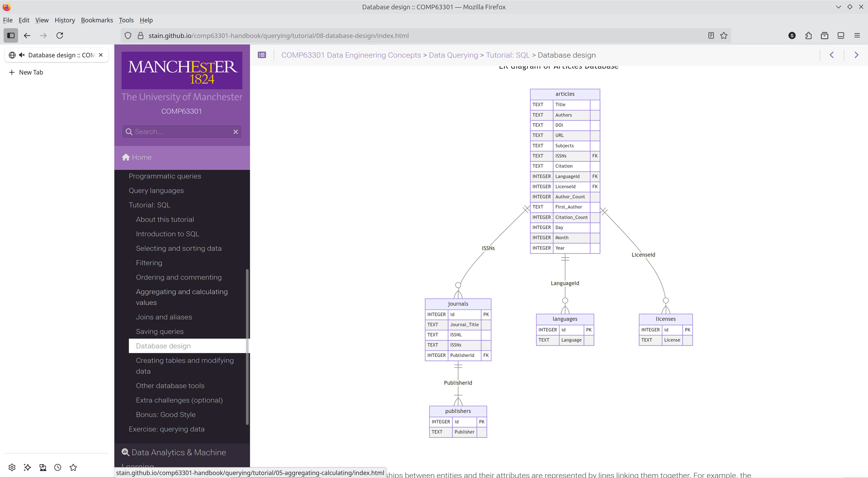Image resolution: width=868 pixels, height=478 pixels.
Task: Click the sidebar navigation scrollbar
Action: tap(247, 347)
